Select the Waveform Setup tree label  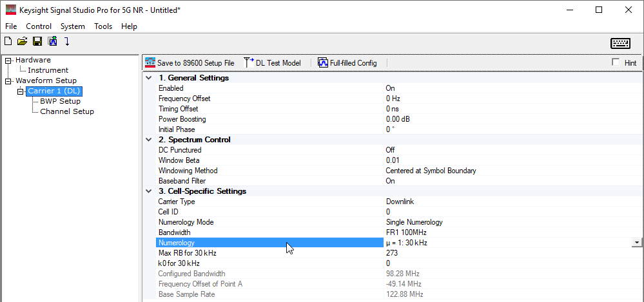point(46,80)
